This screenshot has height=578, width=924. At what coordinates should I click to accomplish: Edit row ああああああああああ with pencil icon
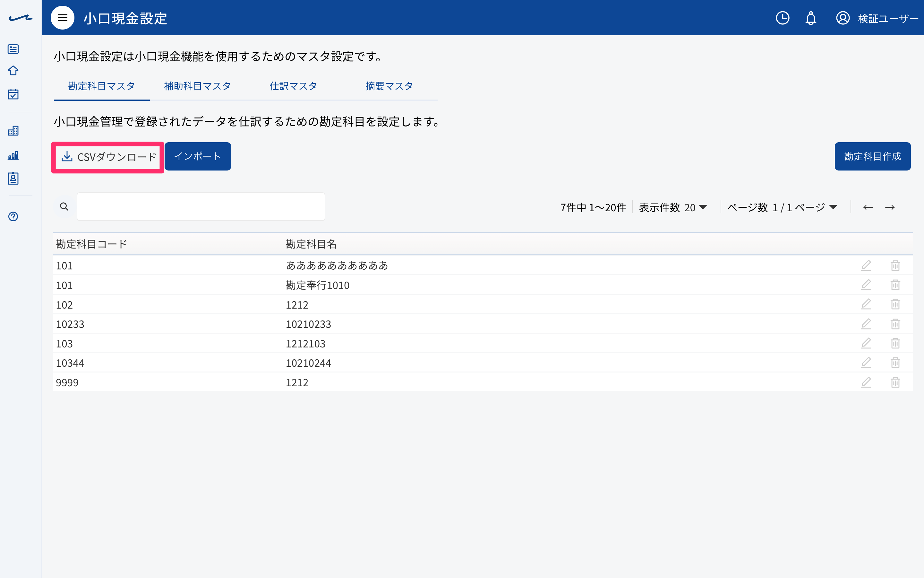click(x=866, y=265)
